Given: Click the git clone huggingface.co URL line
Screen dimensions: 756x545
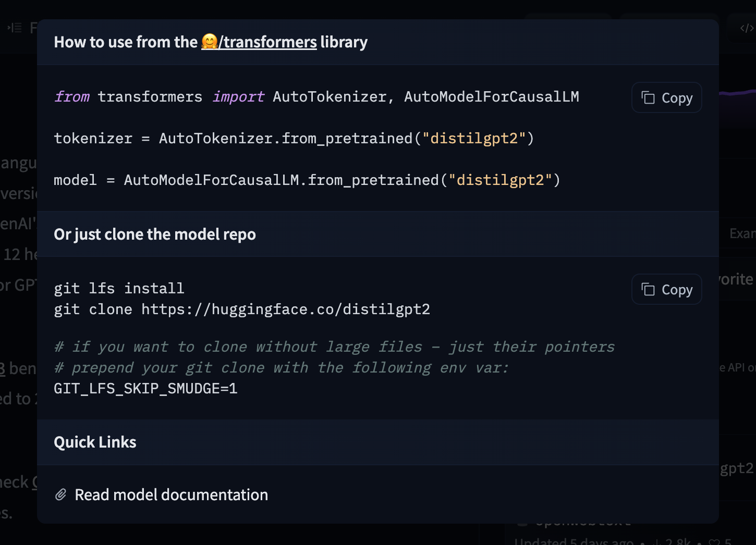Looking at the screenshot, I should (242, 309).
